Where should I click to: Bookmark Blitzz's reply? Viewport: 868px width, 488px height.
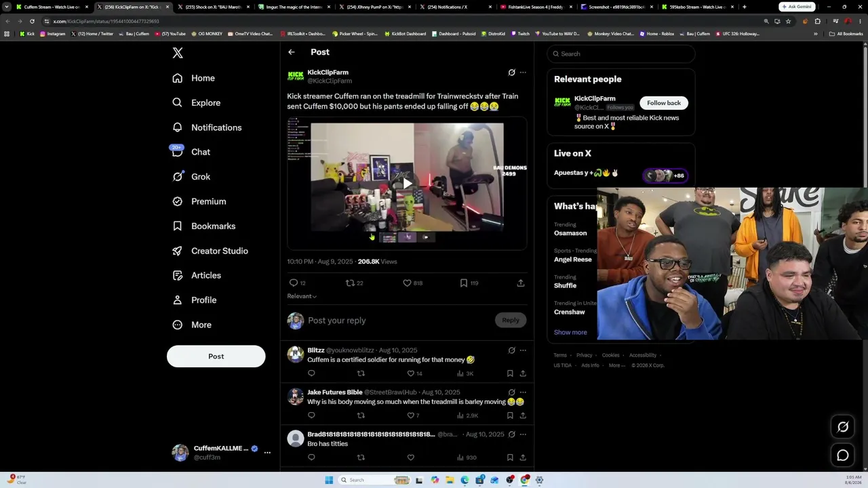510,373
